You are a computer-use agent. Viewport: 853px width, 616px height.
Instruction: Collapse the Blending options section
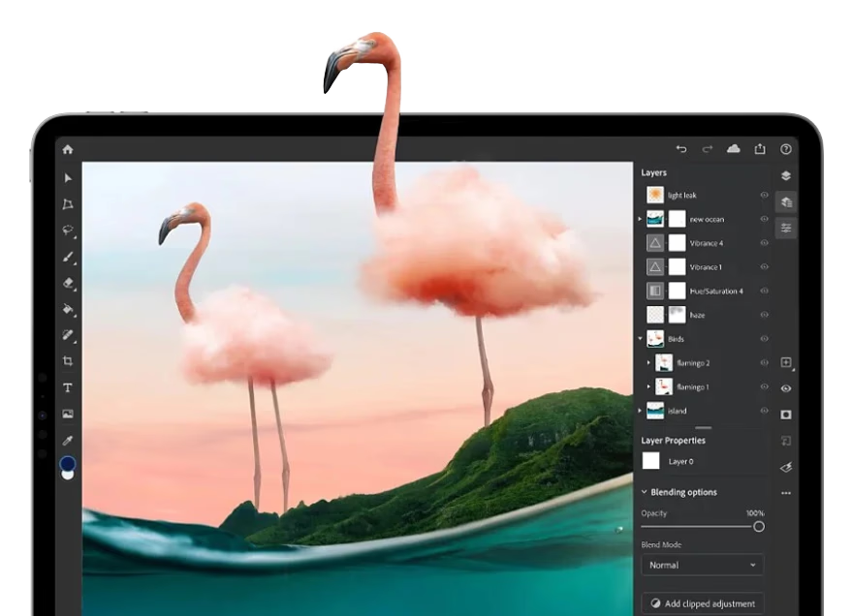(644, 492)
